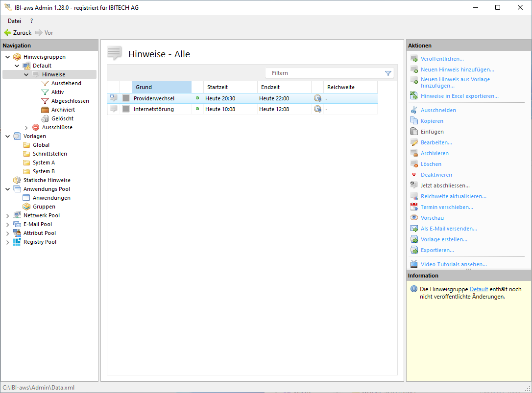Click the Reichweite clock icon for Providerwechsel

coord(317,98)
